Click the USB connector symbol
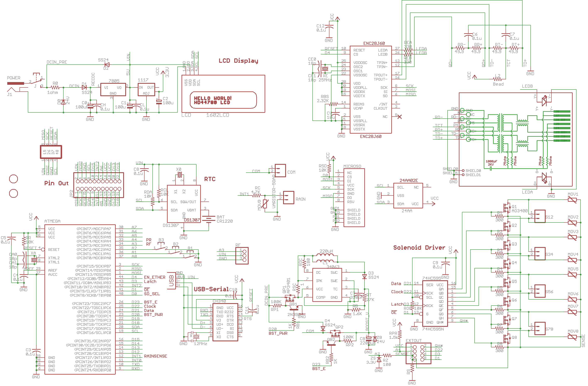The height and width of the screenshot is (386, 588). (x=172, y=280)
